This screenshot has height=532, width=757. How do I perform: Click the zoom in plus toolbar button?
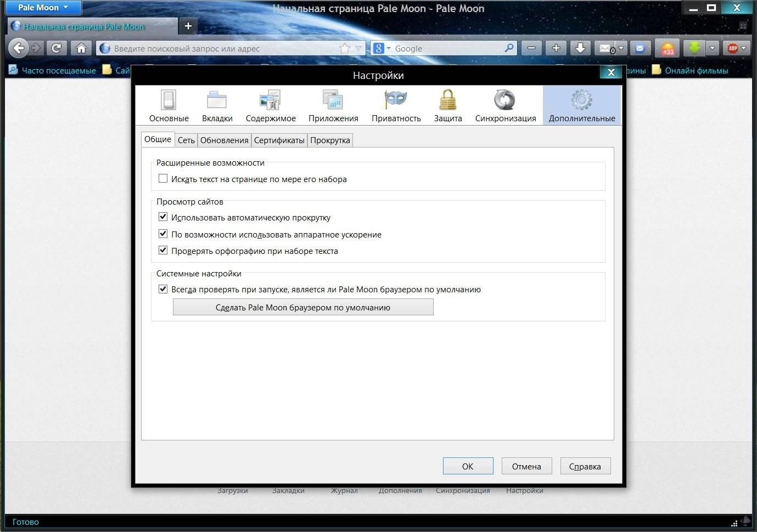click(x=556, y=48)
